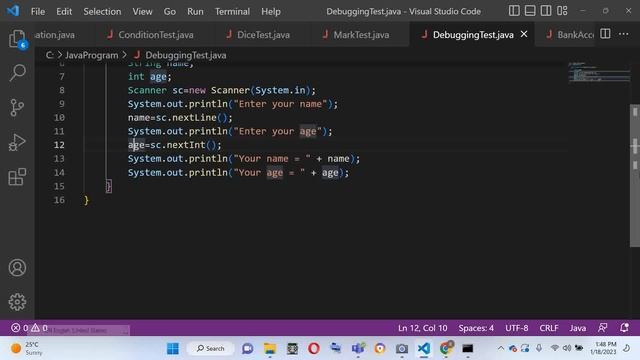Split the editor to the right
This screenshot has height=360, width=640.
[x=605, y=34]
